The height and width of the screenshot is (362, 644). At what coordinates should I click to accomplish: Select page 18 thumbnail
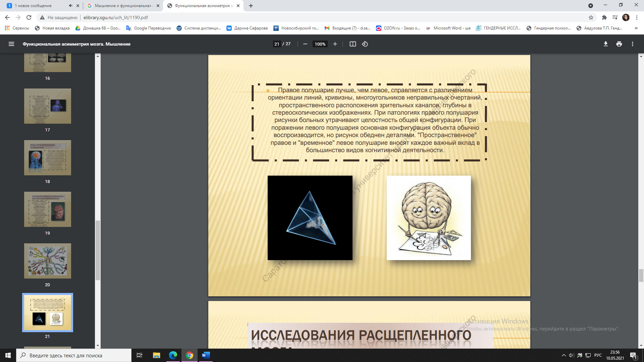click(x=48, y=158)
